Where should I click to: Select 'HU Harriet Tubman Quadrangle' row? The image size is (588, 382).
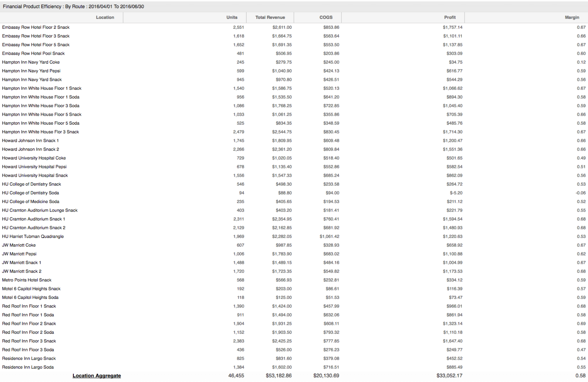click(x=294, y=236)
